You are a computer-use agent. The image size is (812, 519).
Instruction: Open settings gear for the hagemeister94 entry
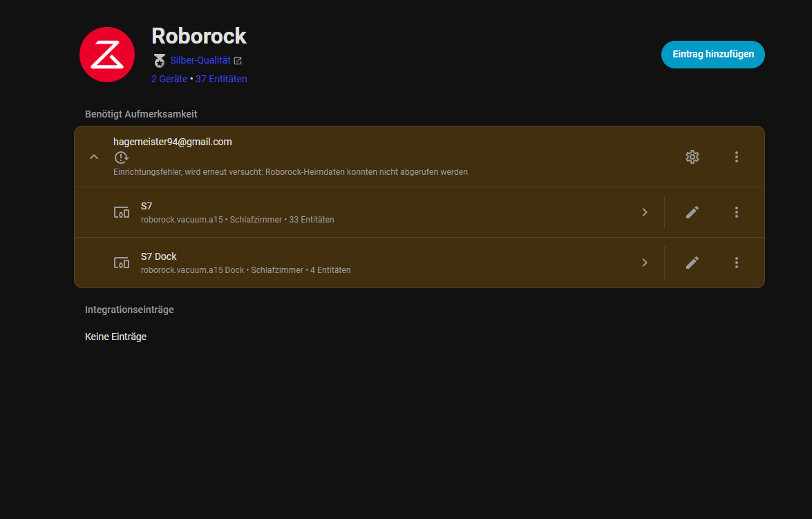(x=692, y=157)
